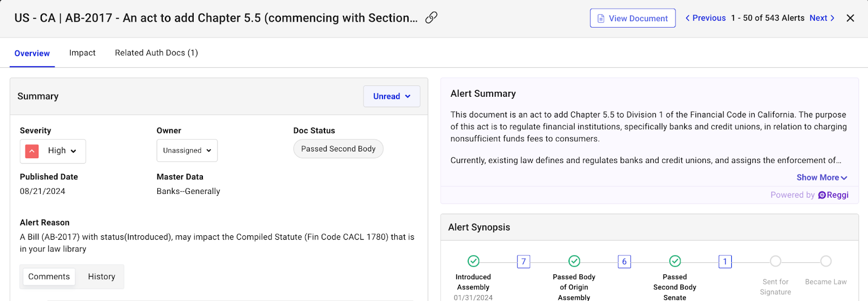Switch to the History toggle
Screen dimensions: 868x301
101,277
